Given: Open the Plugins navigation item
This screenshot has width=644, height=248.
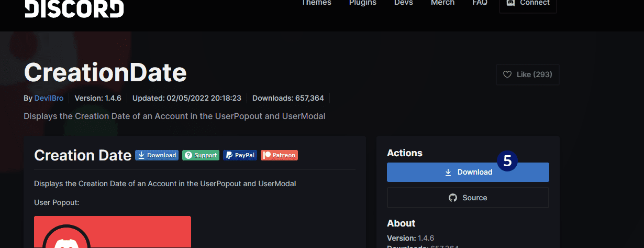Looking at the screenshot, I should click(x=363, y=3).
